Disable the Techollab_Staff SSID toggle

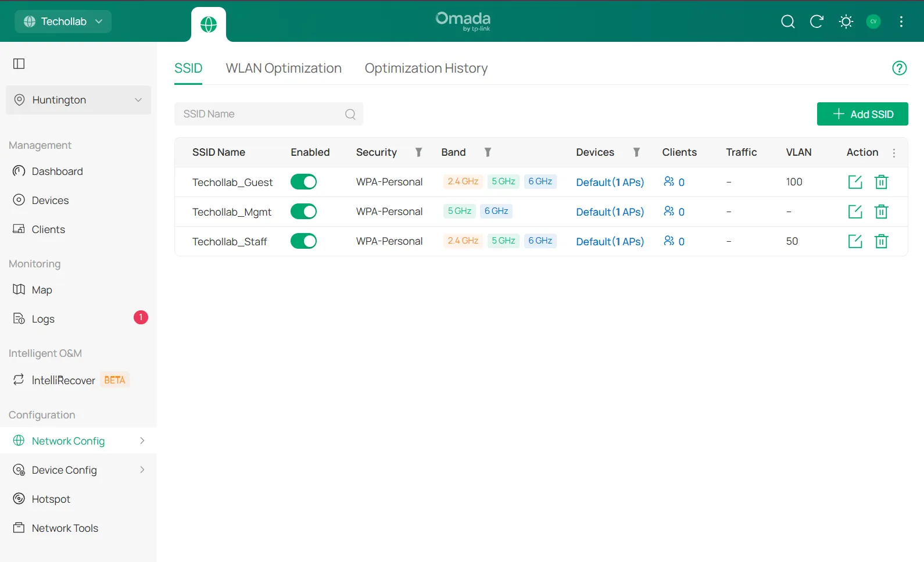point(303,241)
